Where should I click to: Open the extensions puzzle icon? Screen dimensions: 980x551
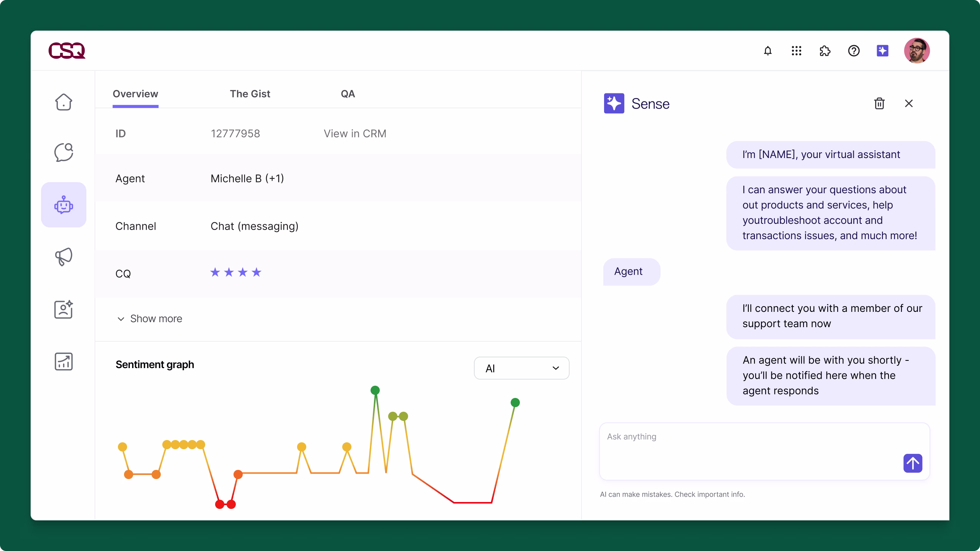point(825,51)
